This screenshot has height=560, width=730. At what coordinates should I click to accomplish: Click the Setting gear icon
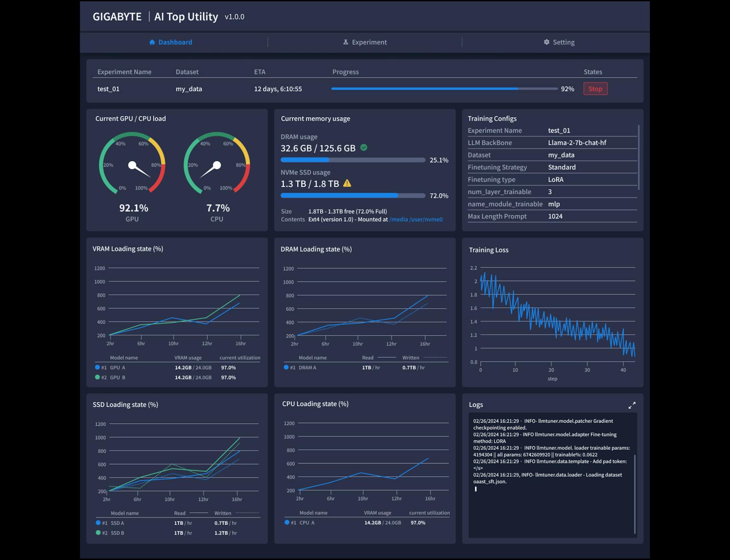546,42
